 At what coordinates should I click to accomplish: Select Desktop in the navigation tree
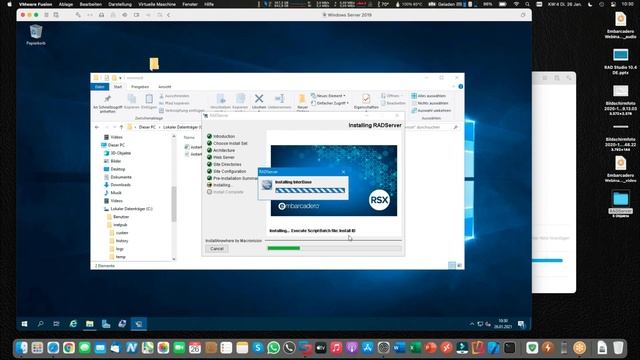tap(118, 169)
